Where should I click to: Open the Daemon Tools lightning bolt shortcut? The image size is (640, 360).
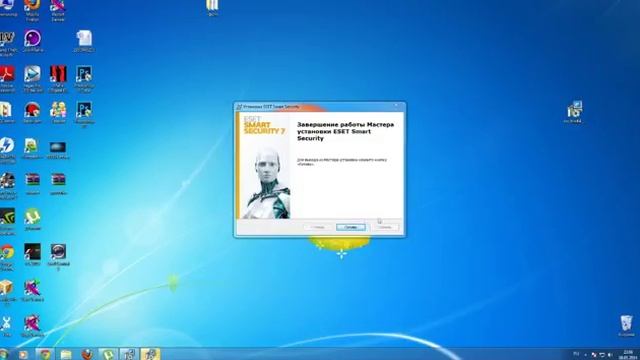(x=7, y=145)
